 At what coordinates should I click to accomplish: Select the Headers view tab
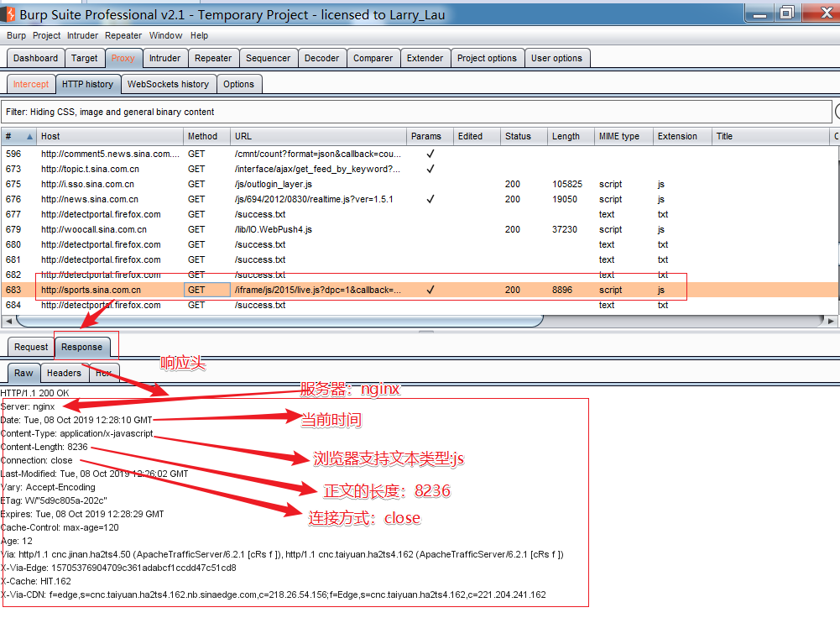(64, 373)
